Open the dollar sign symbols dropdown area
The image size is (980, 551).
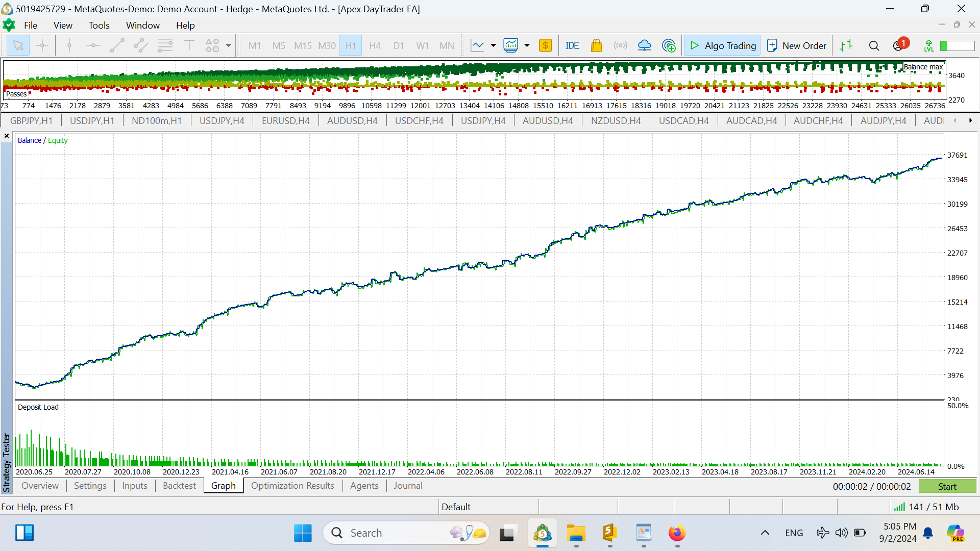546,45
